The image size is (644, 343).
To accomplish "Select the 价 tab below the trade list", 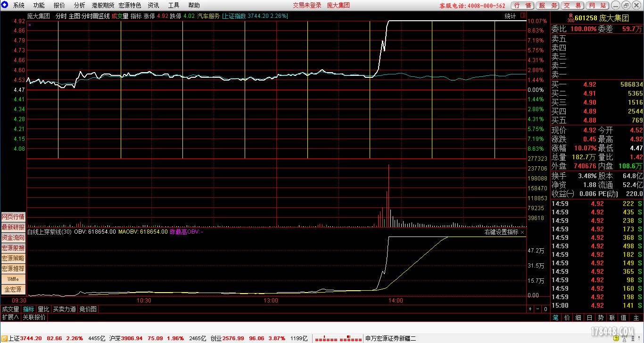I will pyautogui.click(x=567, y=318).
